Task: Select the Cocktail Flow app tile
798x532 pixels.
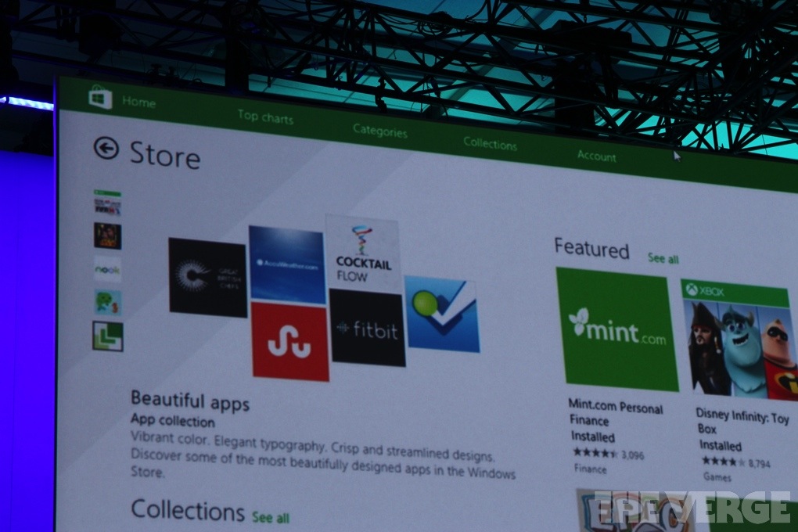Action: coord(362,252)
